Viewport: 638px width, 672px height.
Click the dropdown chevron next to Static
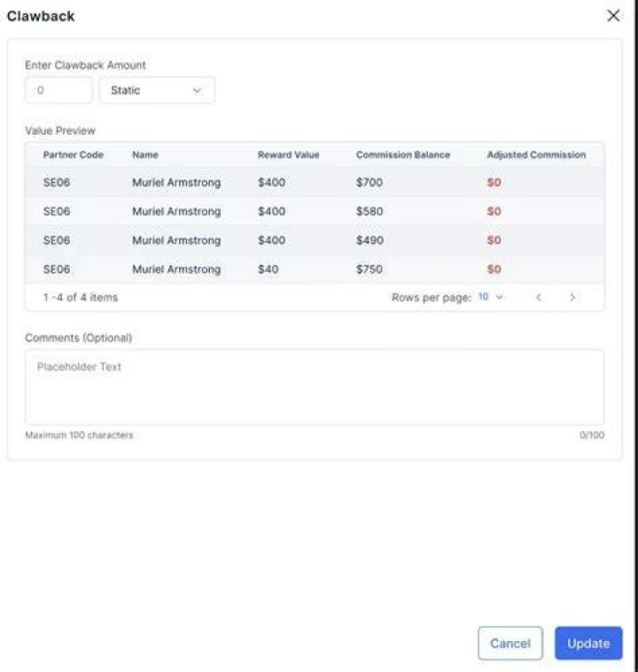197,90
